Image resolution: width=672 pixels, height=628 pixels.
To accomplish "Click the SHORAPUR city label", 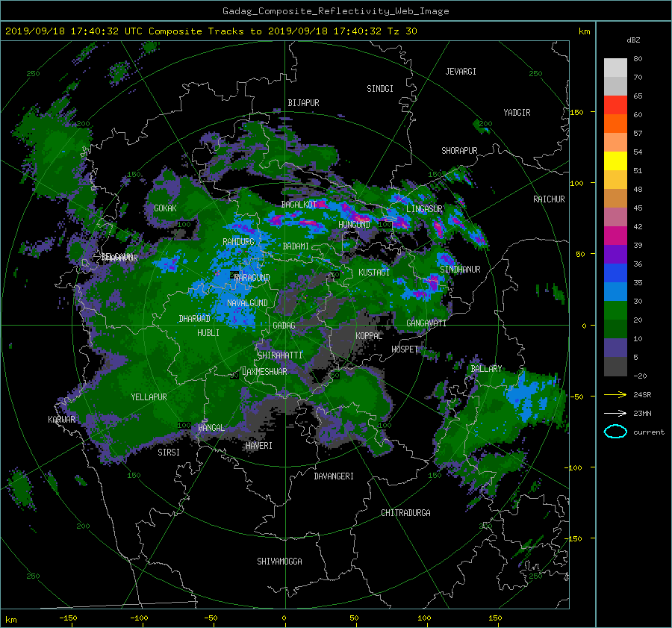I will coord(459,151).
